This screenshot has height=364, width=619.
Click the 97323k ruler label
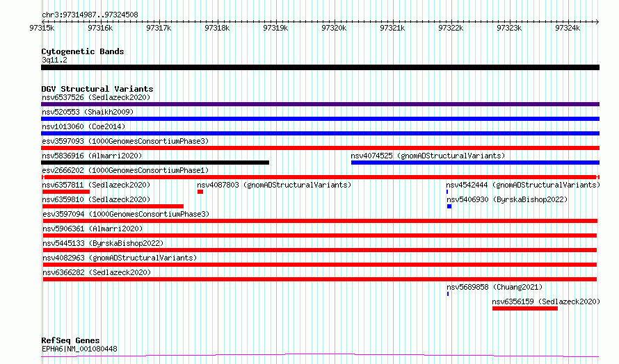click(509, 28)
